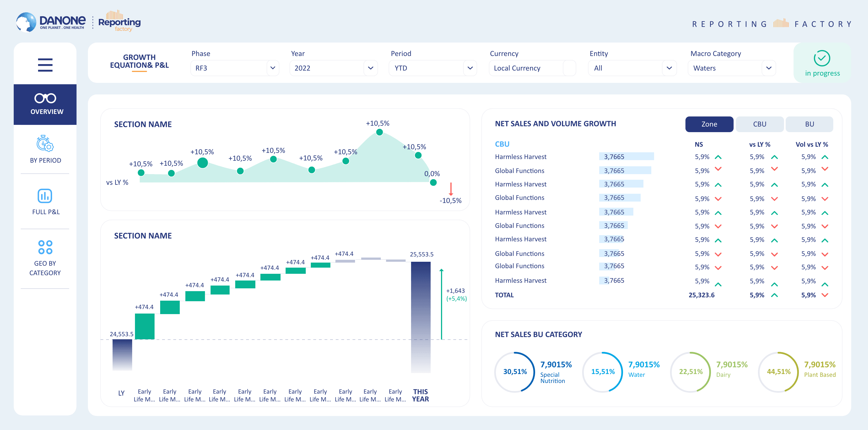Click the NET SALES BU CATEGORY heading

(538, 334)
